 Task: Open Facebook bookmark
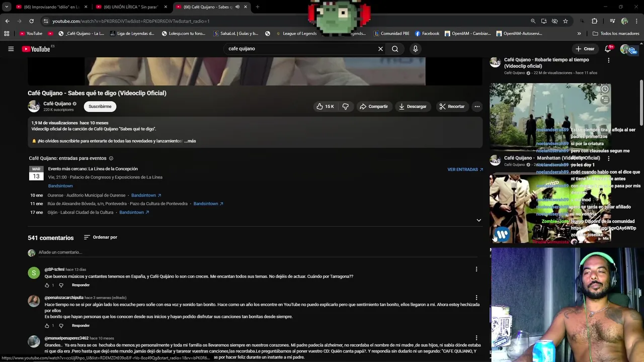click(427, 34)
